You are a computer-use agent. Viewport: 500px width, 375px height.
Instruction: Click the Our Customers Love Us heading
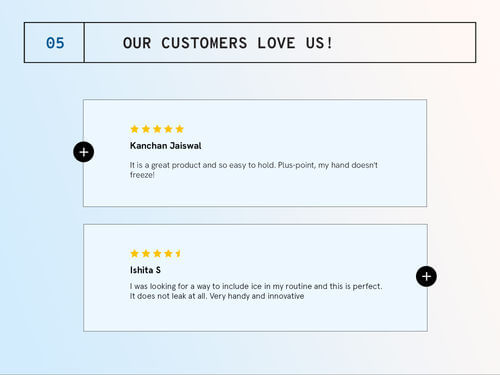(x=228, y=43)
